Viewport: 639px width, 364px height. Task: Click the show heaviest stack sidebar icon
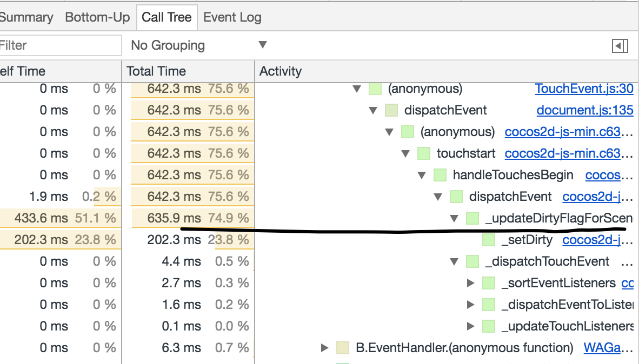[620, 46]
